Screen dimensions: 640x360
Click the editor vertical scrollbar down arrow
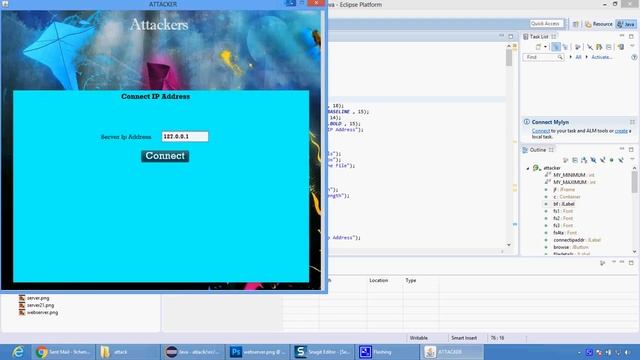pyautogui.click(x=509, y=245)
